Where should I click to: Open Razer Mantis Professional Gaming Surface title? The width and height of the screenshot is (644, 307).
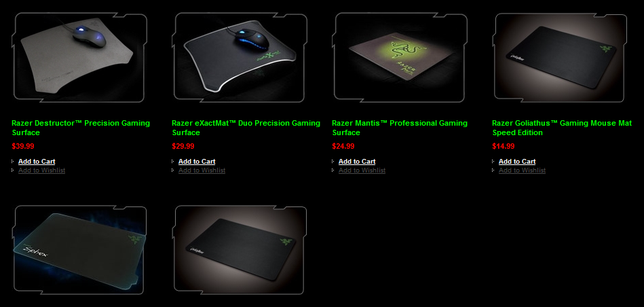pyautogui.click(x=400, y=128)
